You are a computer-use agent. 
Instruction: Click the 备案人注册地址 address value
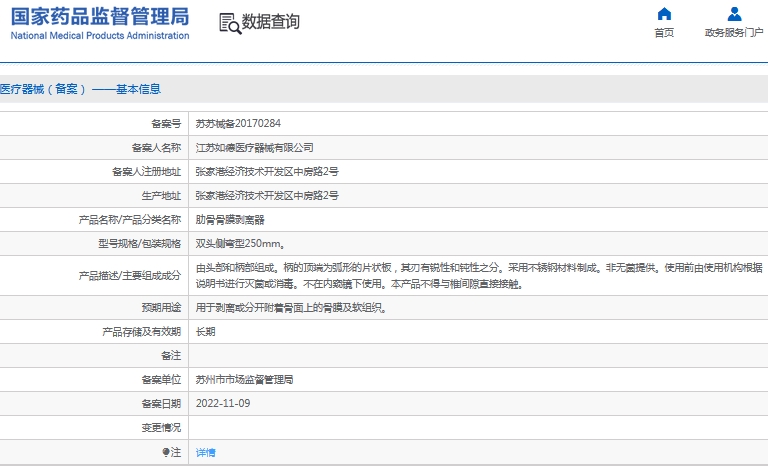(267, 172)
